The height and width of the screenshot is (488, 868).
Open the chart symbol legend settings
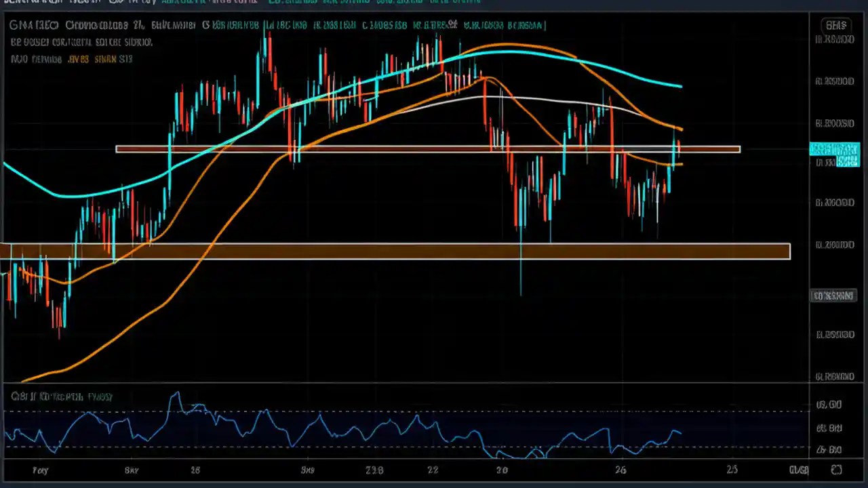coord(34,25)
